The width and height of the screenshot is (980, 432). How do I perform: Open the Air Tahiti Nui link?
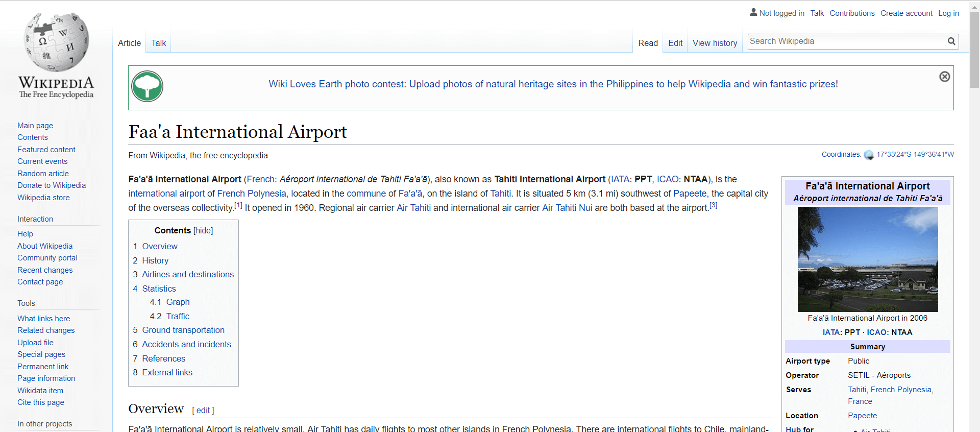click(x=567, y=208)
